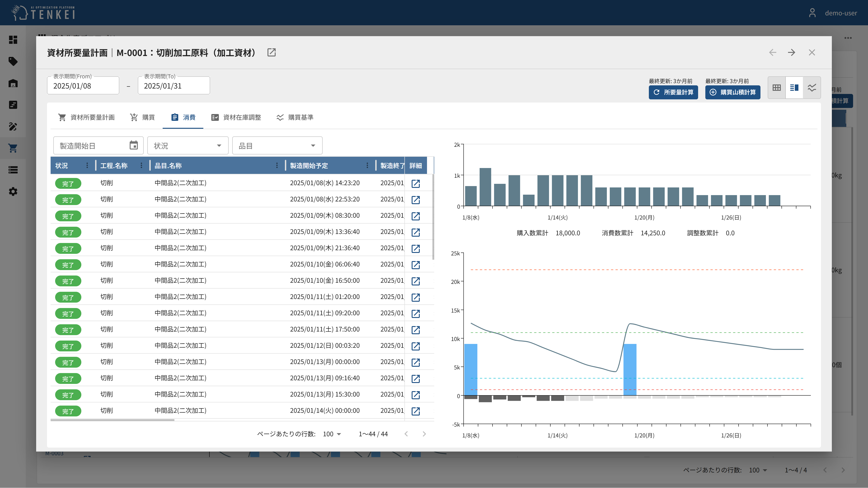Expand the 状況 filter dropdown
The height and width of the screenshot is (488, 868).
[188, 145]
